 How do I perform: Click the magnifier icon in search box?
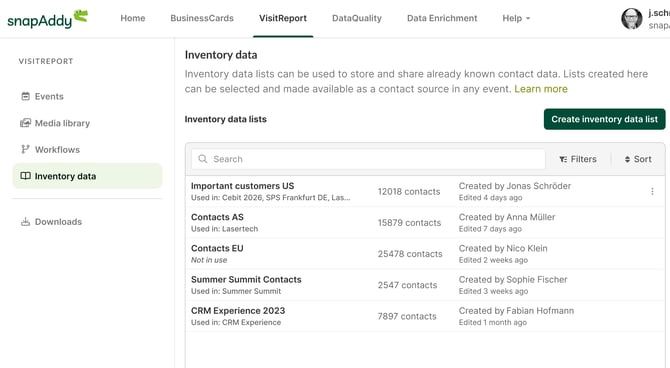point(203,159)
